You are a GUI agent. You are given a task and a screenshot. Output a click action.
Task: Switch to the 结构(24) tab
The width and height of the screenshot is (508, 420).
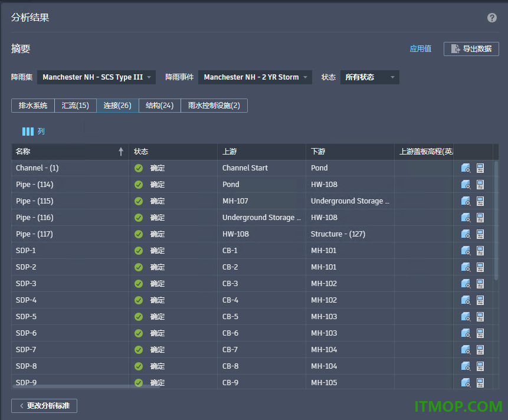click(160, 106)
